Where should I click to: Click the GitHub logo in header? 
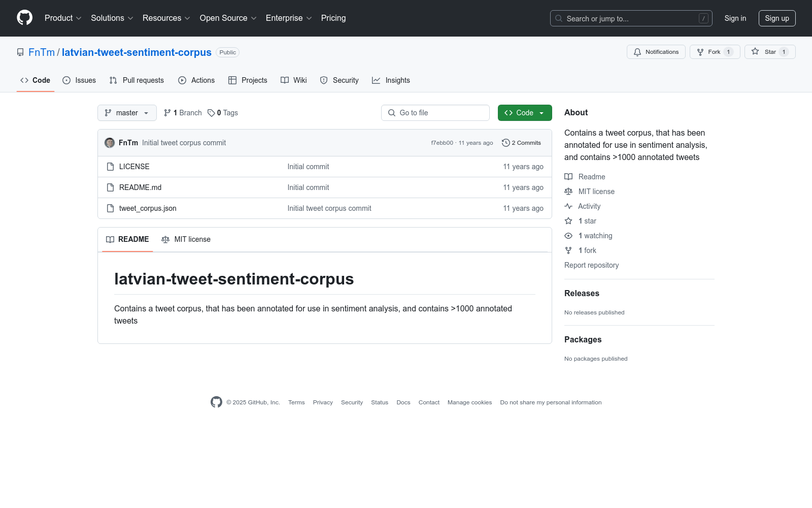[24, 18]
